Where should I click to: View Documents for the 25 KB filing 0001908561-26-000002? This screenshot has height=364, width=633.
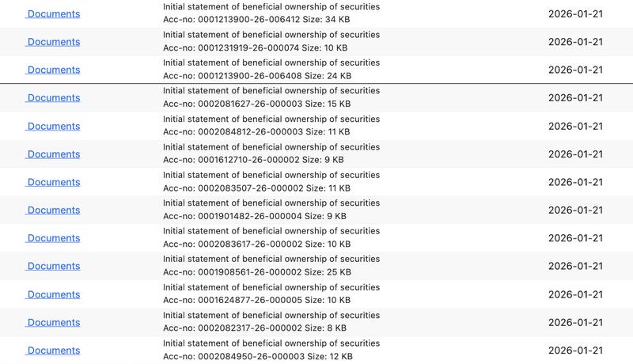pos(53,267)
